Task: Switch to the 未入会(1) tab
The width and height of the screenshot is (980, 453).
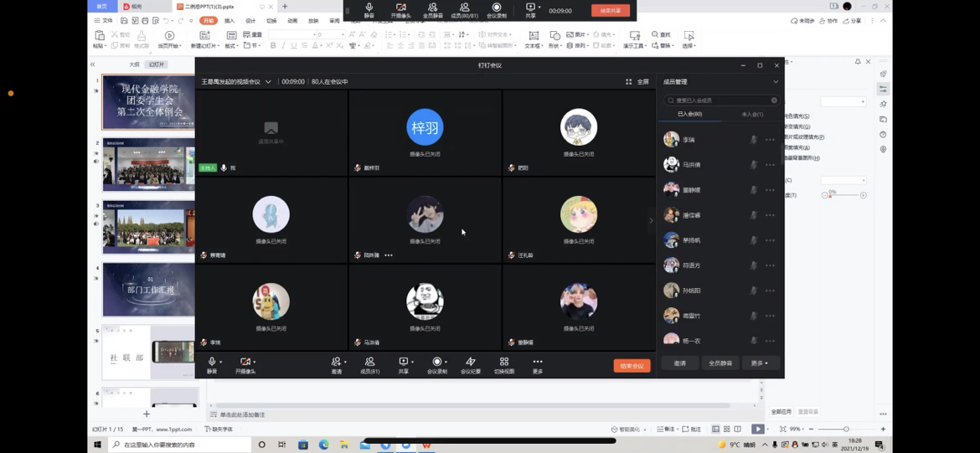Action: [x=751, y=115]
